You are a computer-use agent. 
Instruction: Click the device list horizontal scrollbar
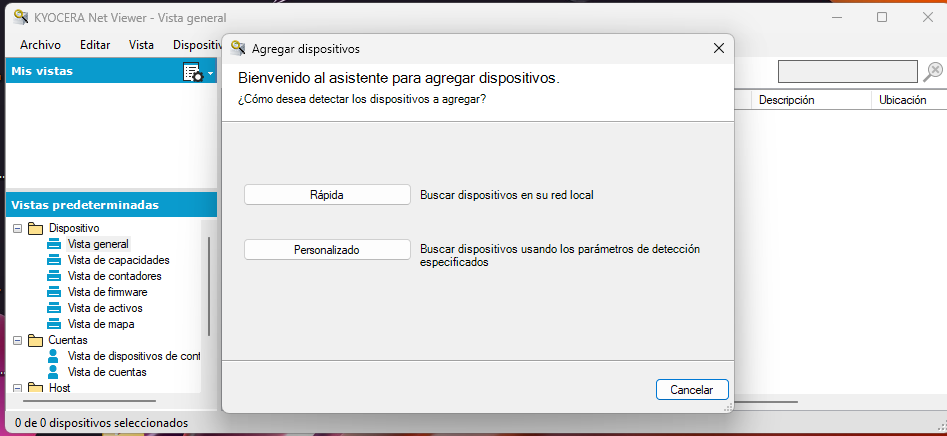click(x=766, y=402)
